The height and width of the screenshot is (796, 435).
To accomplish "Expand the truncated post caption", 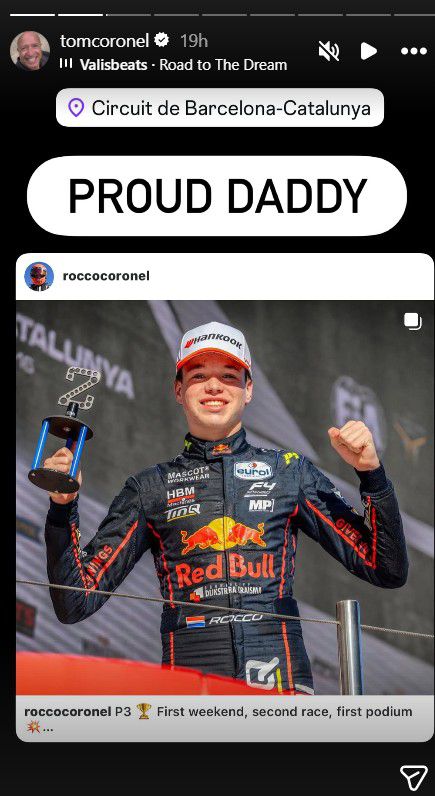I will [x=47, y=728].
